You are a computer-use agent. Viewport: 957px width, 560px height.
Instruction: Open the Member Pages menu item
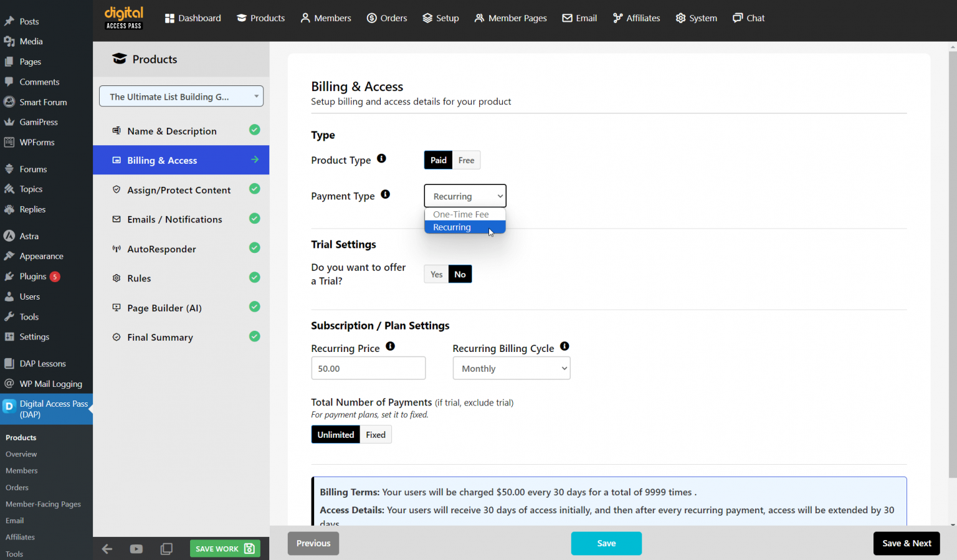(510, 18)
